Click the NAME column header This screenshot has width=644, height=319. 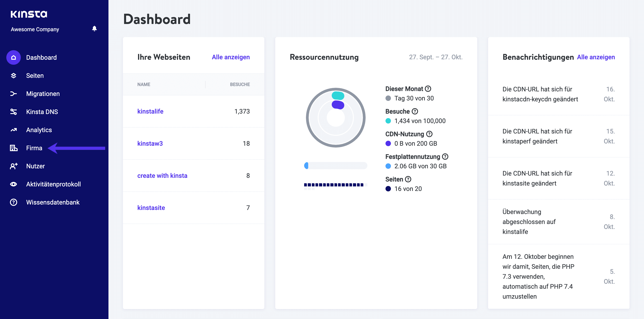[144, 84]
